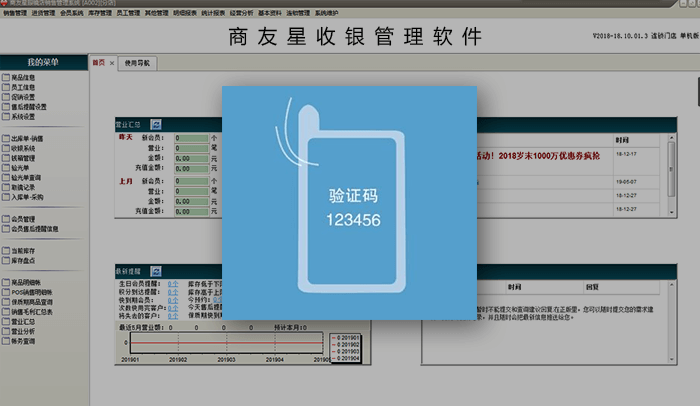Open the 进货管理 menu
Image resolution: width=700 pixels, height=406 pixels.
click(x=43, y=13)
